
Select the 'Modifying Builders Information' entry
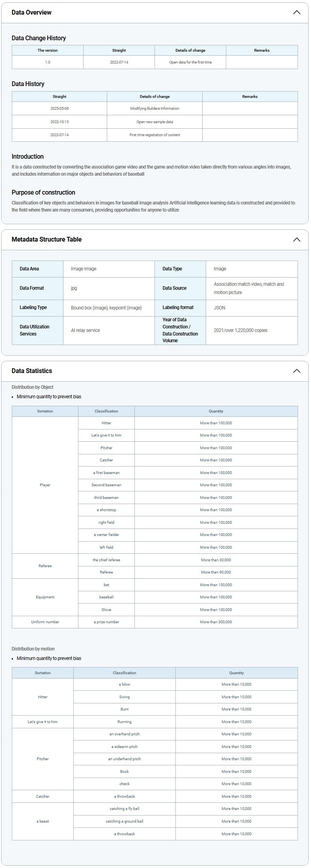click(155, 109)
